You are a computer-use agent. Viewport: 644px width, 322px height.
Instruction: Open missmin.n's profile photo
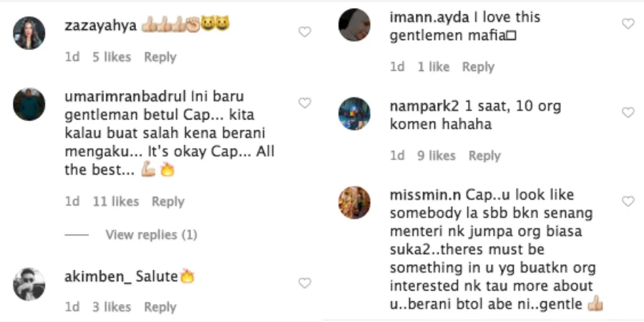click(354, 203)
